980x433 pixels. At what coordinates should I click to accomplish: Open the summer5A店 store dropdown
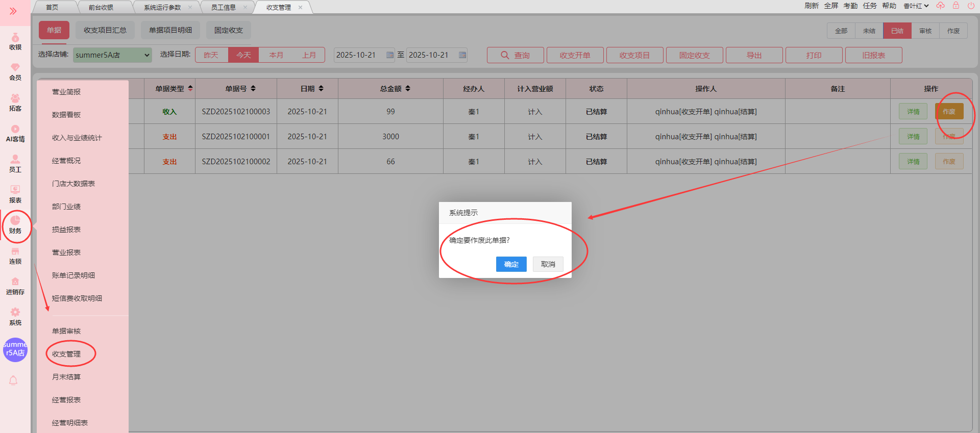[x=112, y=55]
